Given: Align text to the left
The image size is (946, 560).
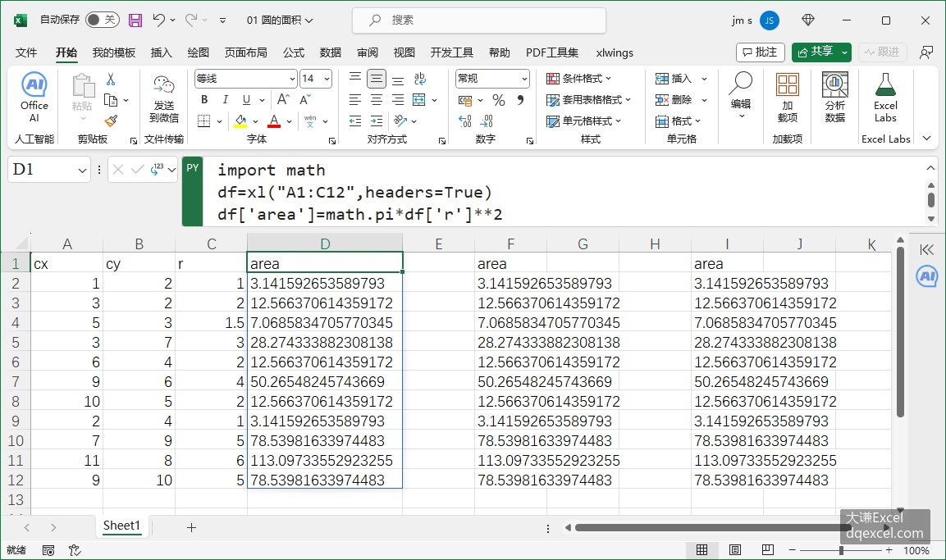Looking at the screenshot, I should point(355,99).
